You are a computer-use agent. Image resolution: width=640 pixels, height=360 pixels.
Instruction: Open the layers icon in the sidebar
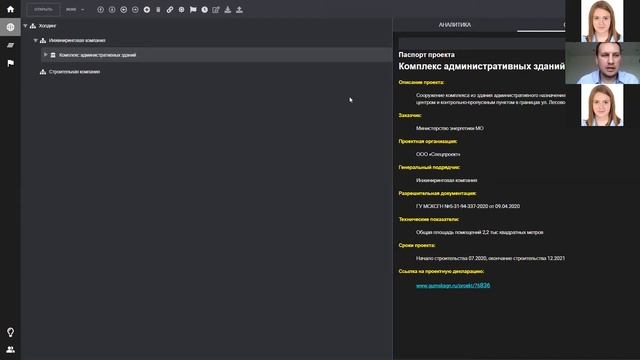[10, 45]
